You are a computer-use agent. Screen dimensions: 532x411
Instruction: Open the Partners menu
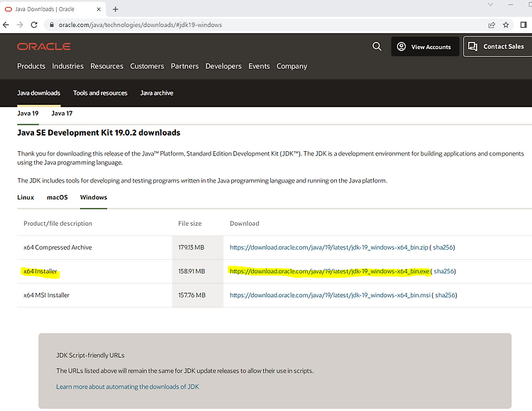[184, 66]
